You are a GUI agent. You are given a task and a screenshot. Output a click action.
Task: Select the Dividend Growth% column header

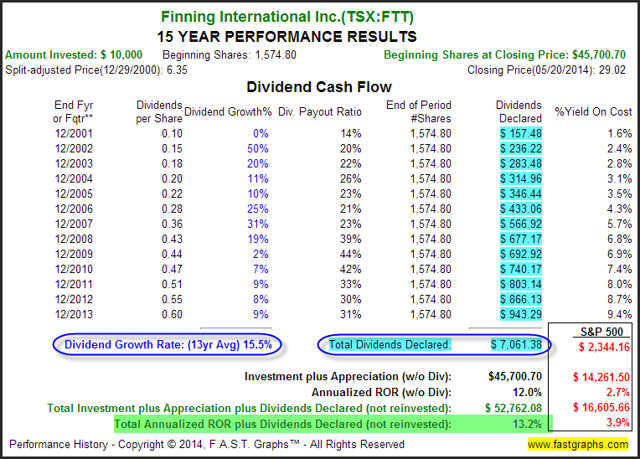click(228, 112)
